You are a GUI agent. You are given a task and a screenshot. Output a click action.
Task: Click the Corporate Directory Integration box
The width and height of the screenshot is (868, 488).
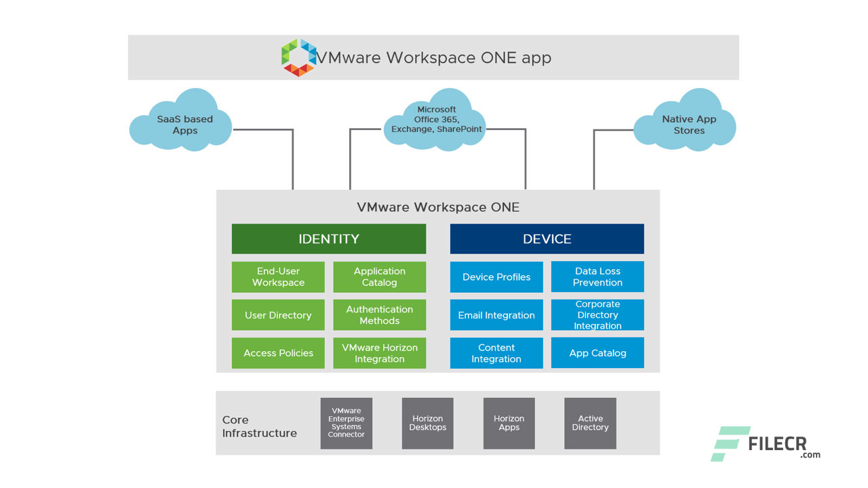click(597, 315)
